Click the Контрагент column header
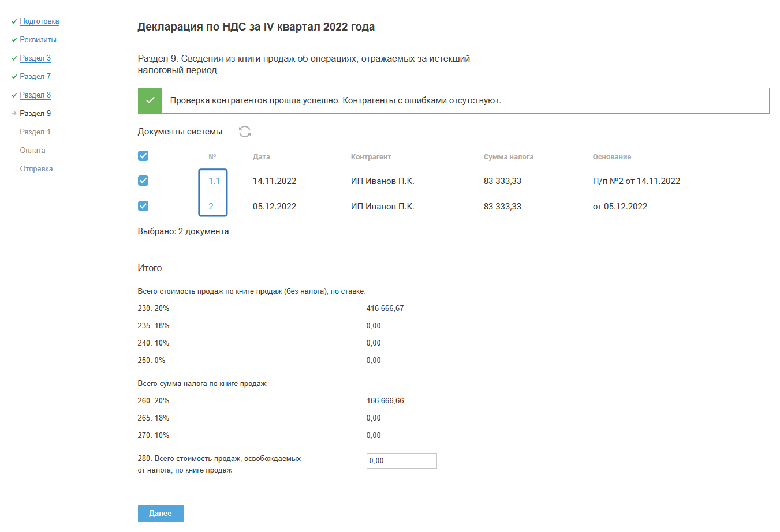Image resolution: width=780 pixels, height=532 pixels. pos(371,157)
